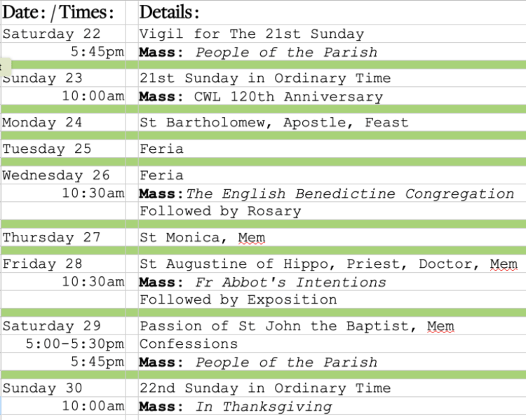The width and height of the screenshot is (526, 420).
Task: Click the misspelled 'Mem' after St Monica
Action: (252, 238)
